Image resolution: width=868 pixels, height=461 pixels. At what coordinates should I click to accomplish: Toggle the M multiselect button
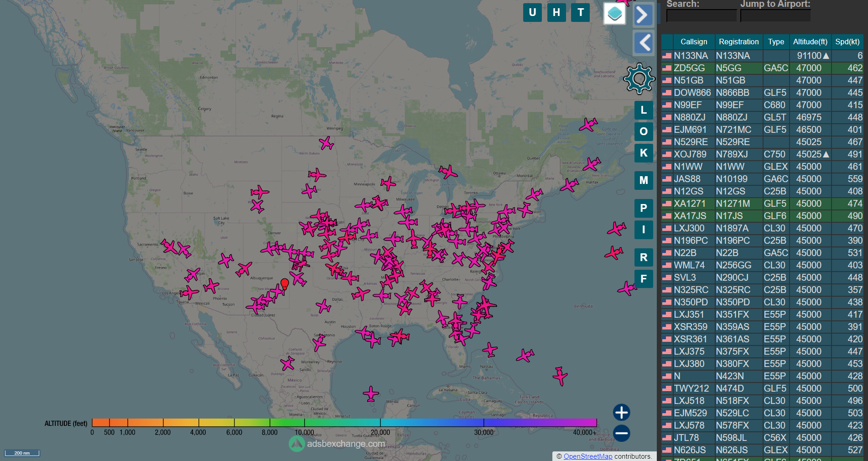(644, 180)
